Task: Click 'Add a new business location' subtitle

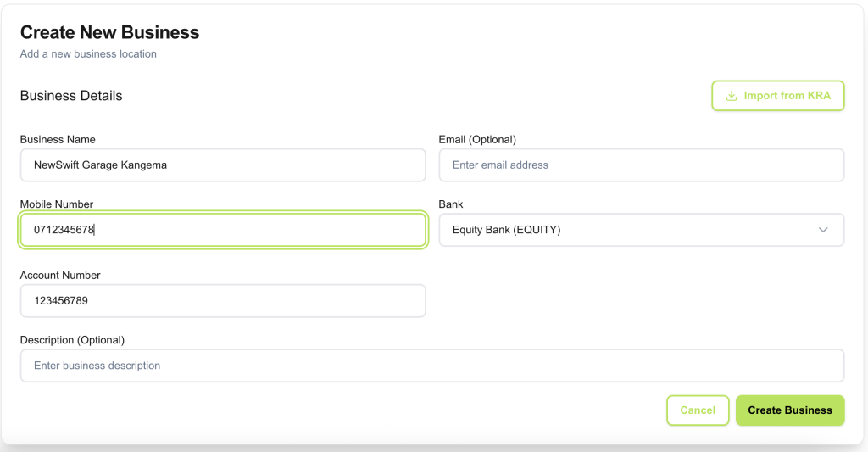Action: tap(88, 53)
